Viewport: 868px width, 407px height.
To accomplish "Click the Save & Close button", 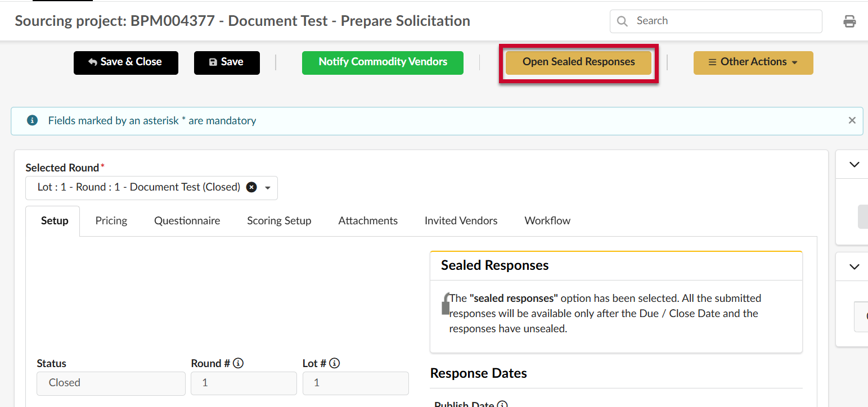I will [126, 62].
